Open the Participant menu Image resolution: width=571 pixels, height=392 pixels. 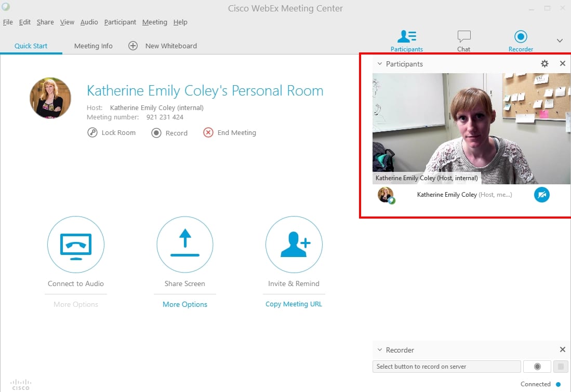pyautogui.click(x=120, y=22)
